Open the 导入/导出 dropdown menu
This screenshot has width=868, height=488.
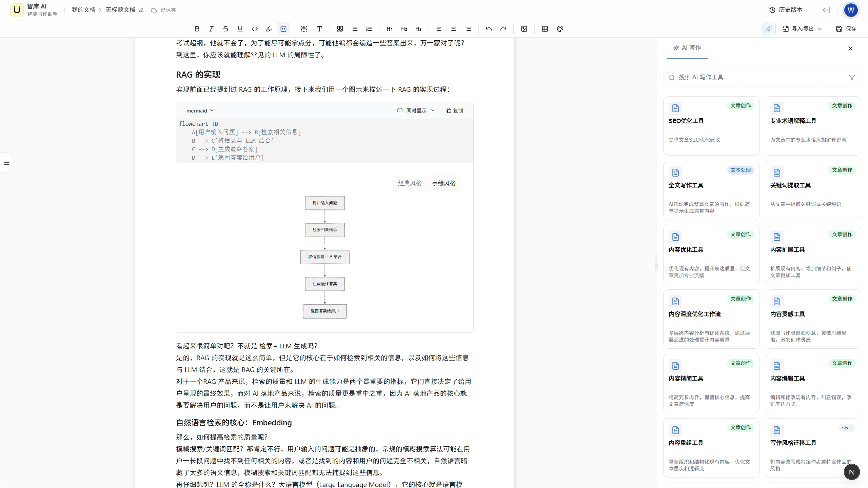[802, 29]
